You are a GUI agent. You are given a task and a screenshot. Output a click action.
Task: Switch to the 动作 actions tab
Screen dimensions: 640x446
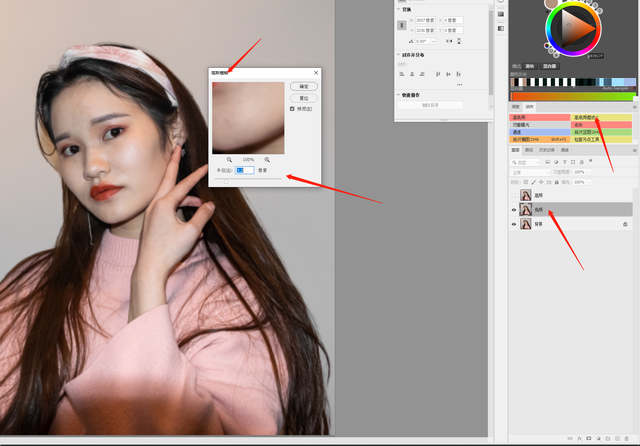(x=529, y=107)
